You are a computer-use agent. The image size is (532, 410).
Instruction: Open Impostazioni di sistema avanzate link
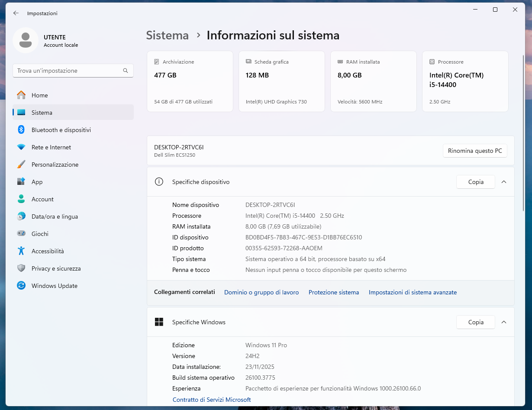pos(413,292)
